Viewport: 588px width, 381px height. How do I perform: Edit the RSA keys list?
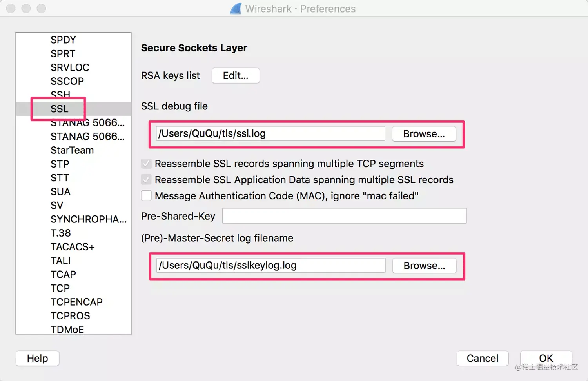pyautogui.click(x=235, y=75)
